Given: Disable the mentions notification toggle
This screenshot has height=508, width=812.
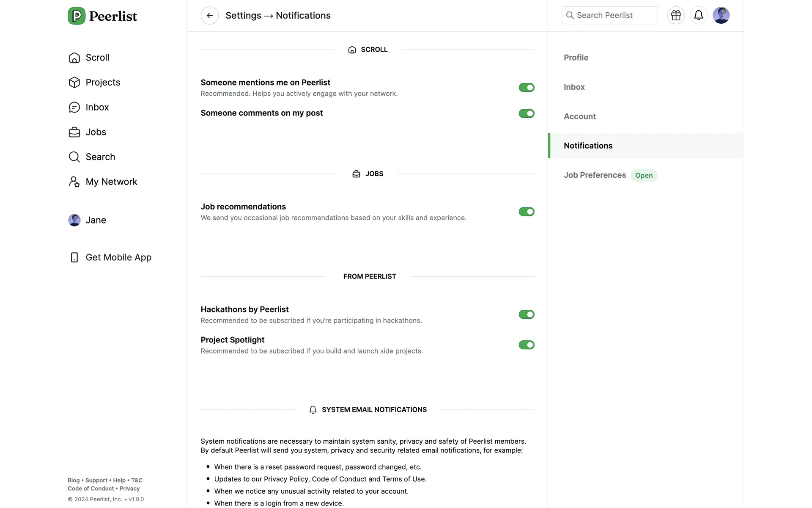Looking at the screenshot, I should click(526, 88).
